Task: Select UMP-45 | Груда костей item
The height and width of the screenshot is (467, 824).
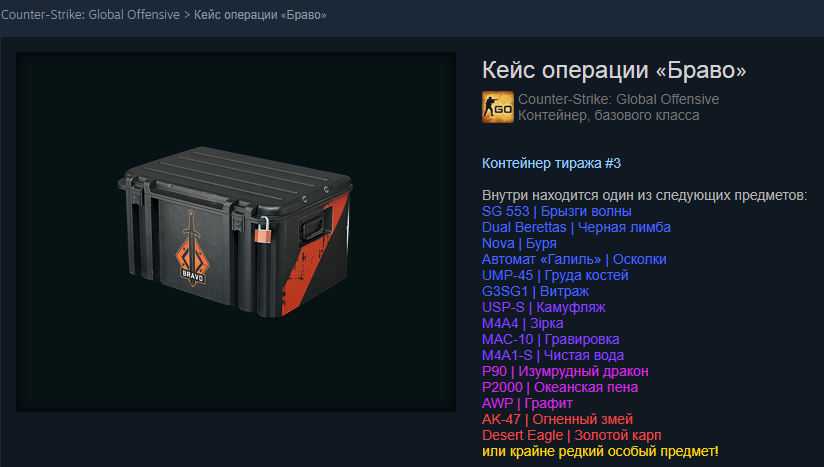Action: pyautogui.click(x=555, y=275)
